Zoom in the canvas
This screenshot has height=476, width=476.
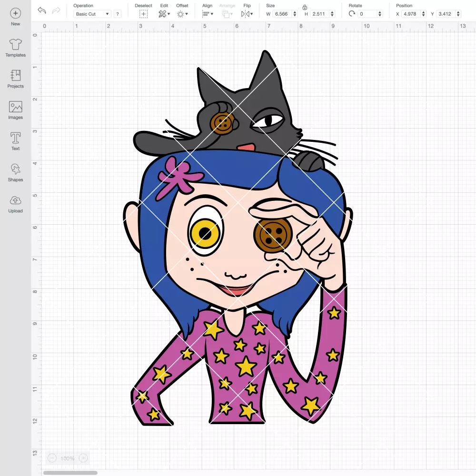(83, 458)
